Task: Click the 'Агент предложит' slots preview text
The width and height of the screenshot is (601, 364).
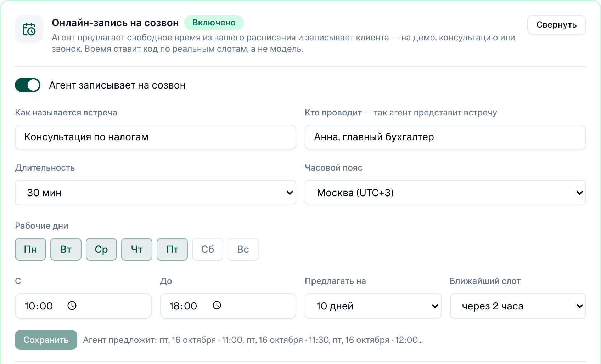Action: tap(253, 340)
